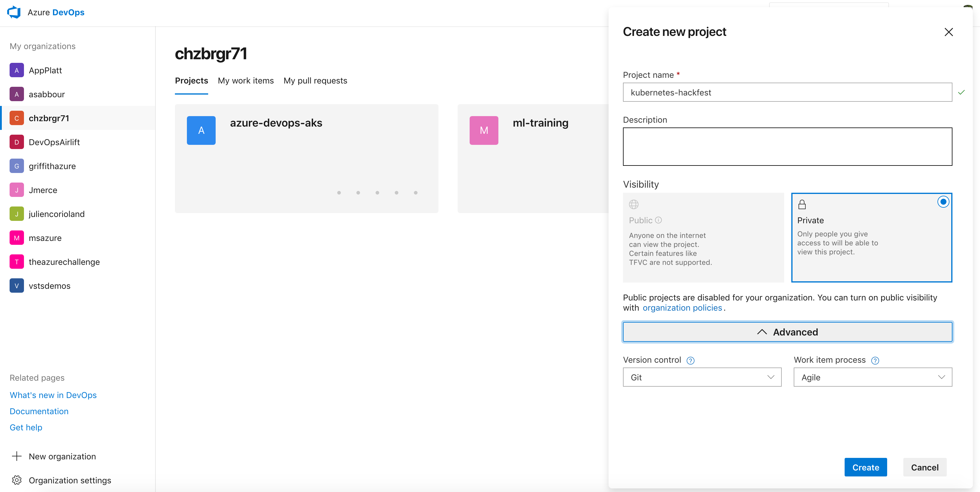Click the Version control help icon
Image resolution: width=980 pixels, height=492 pixels.
690,360
